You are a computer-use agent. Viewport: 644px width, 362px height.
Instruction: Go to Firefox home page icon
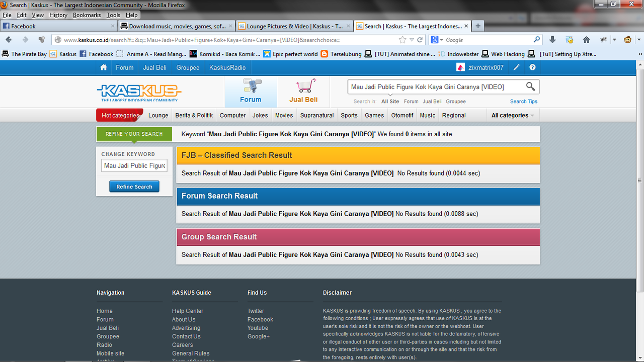click(586, 40)
